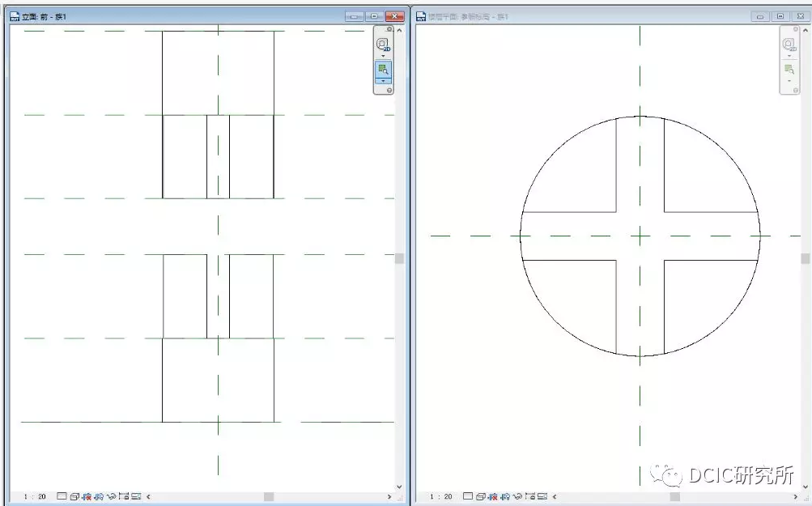Image resolution: width=812 pixels, height=506 pixels.
Task: Click front elevation vertical scrollbar thumb
Action: [x=399, y=258]
